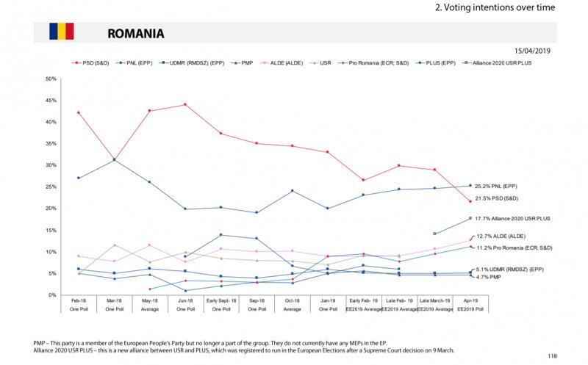
Task: Click the ROMANIA title heading
Action: click(135, 33)
